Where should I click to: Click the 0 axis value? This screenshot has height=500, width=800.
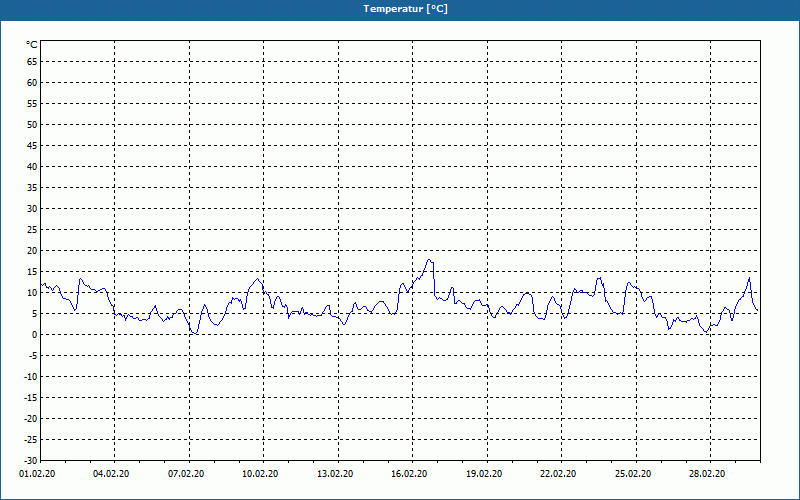[x=35, y=335]
